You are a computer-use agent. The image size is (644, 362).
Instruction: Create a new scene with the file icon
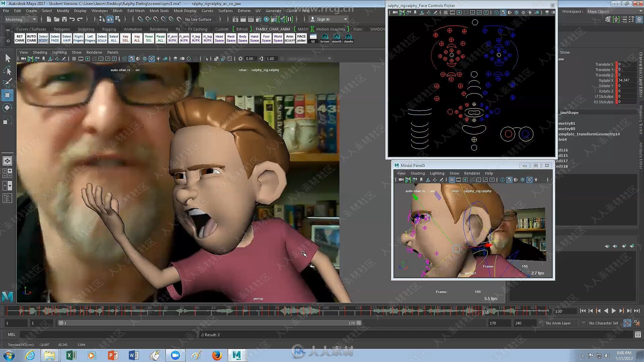[x=49, y=19]
